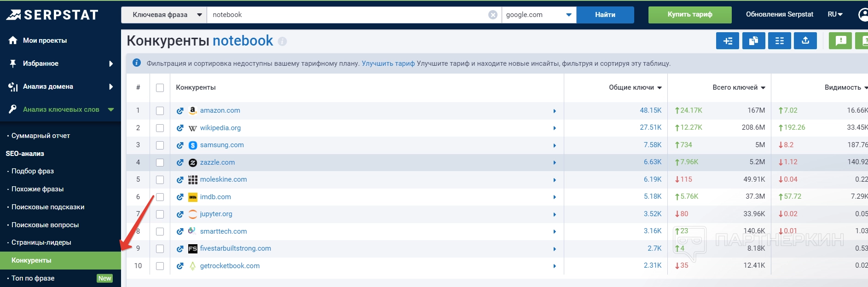The image size is (868, 287).
Task: Click the notebook keyword search field
Action: [347, 15]
